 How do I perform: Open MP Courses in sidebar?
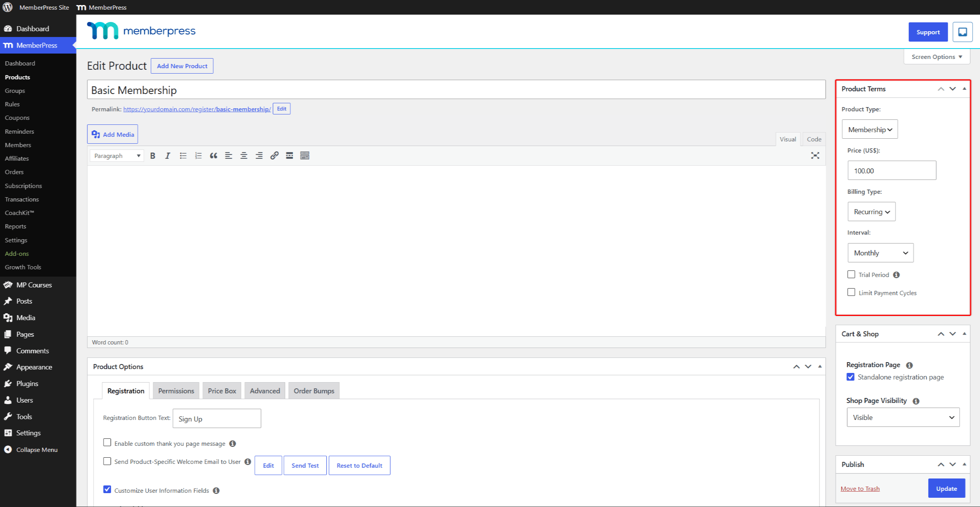[x=34, y=285]
